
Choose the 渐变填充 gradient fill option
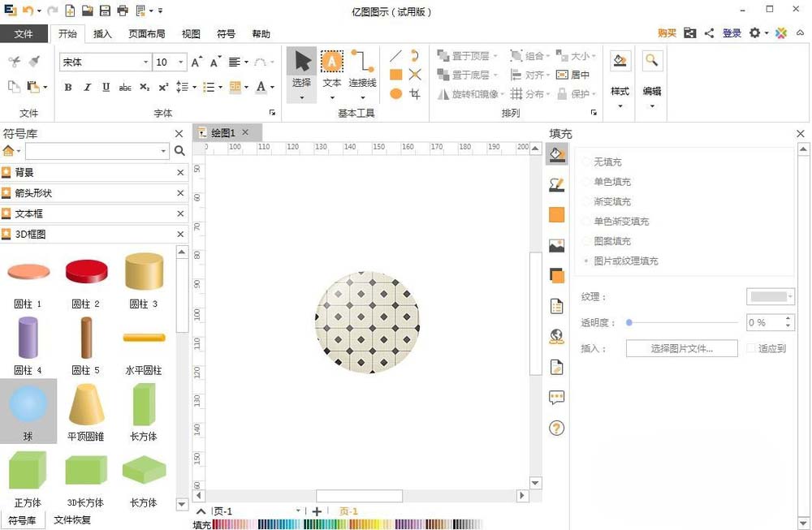[x=607, y=201]
